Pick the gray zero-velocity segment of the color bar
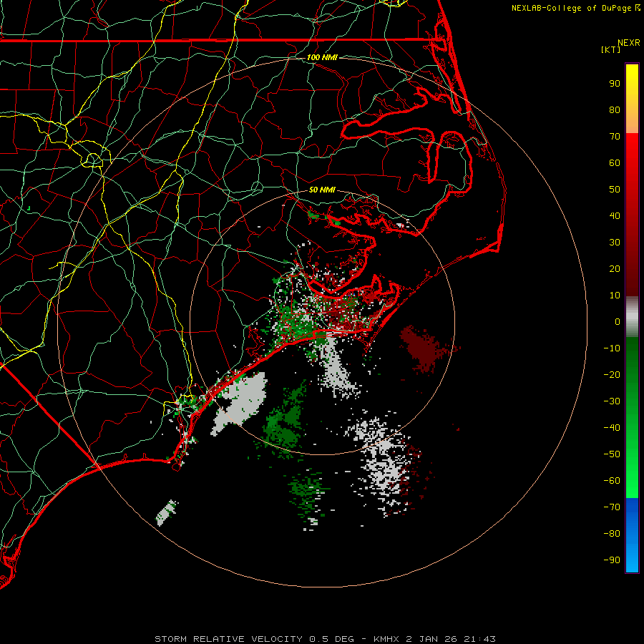The height and width of the screenshot is (644, 644). pos(632,317)
